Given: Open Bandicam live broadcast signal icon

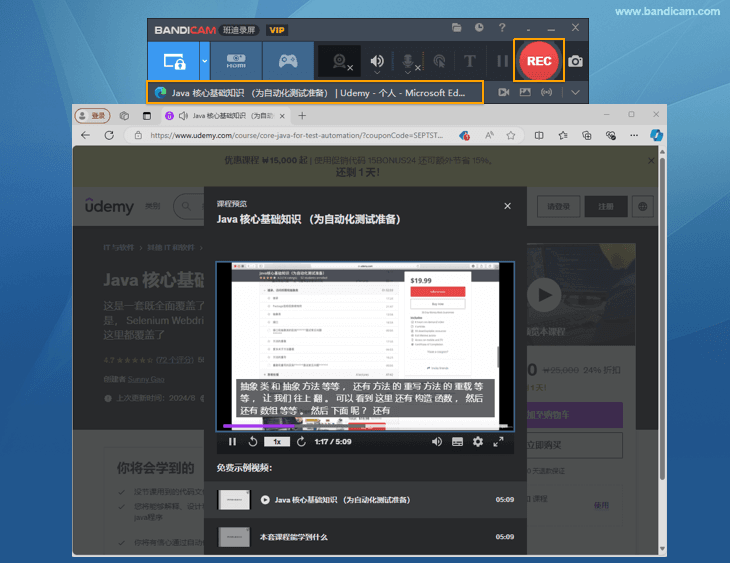Looking at the screenshot, I should 547,92.
